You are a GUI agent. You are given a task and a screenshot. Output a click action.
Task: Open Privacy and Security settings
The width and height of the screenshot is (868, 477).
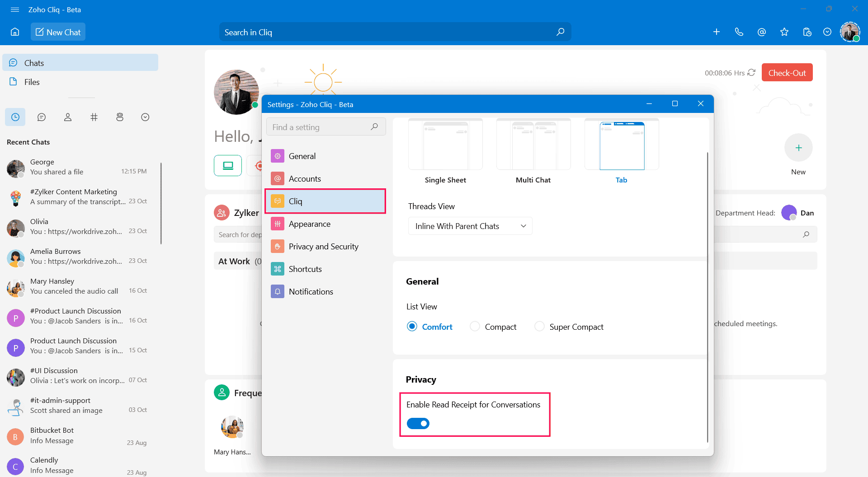(323, 247)
